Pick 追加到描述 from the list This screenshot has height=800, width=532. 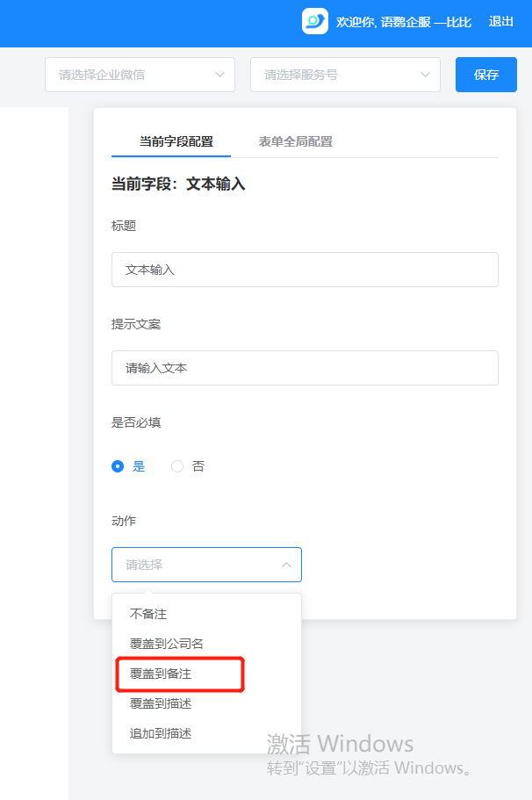click(161, 733)
